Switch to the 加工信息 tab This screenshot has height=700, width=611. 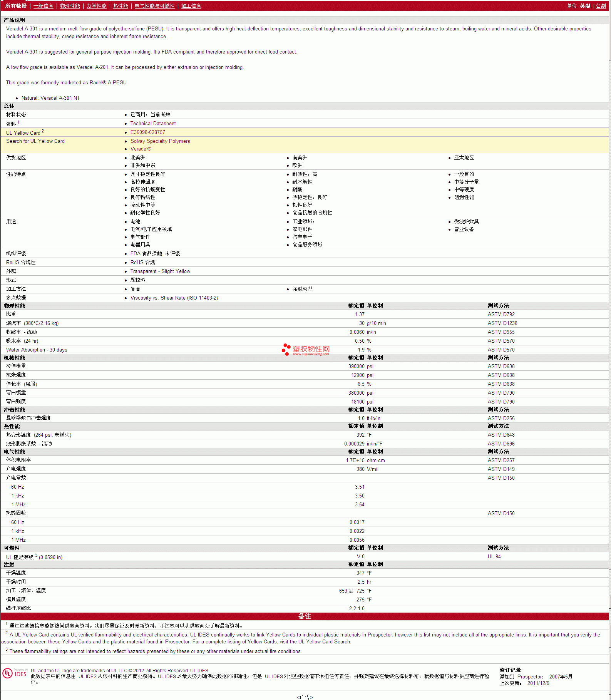click(191, 6)
